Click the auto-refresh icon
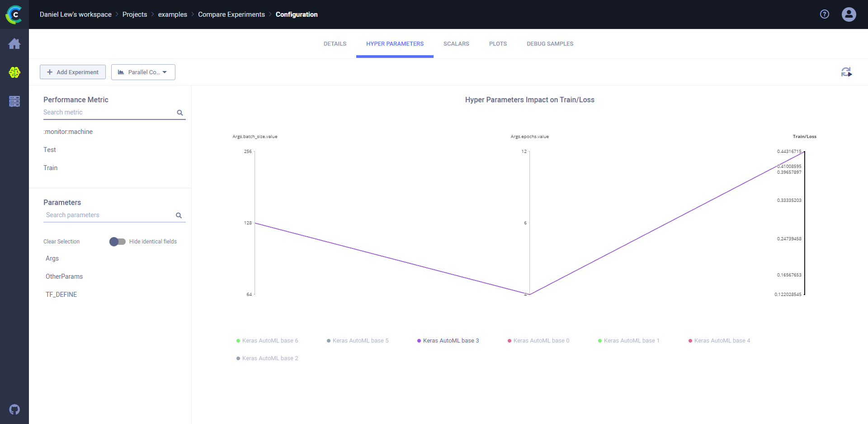The height and width of the screenshot is (424, 868). (846, 72)
